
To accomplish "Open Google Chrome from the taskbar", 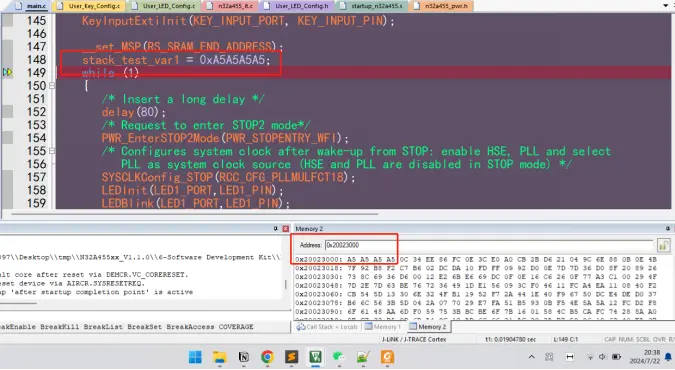I will click(267, 357).
